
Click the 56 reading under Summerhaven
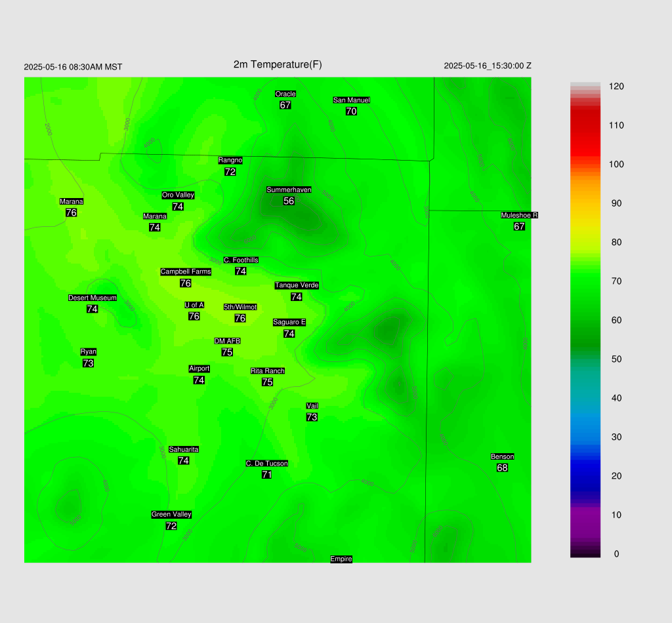tap(289, 201)
